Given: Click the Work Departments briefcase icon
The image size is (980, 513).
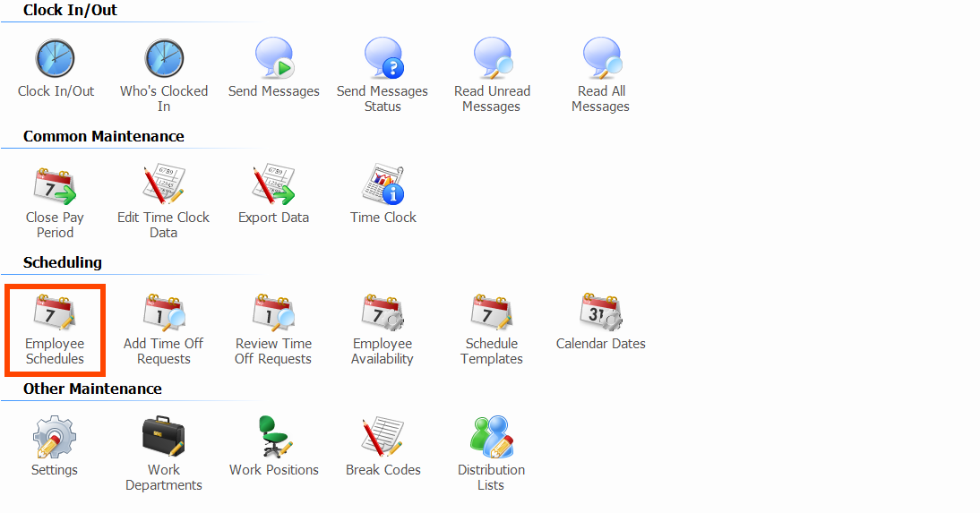Looking at the screenshot, I should (x=164, y=438).
